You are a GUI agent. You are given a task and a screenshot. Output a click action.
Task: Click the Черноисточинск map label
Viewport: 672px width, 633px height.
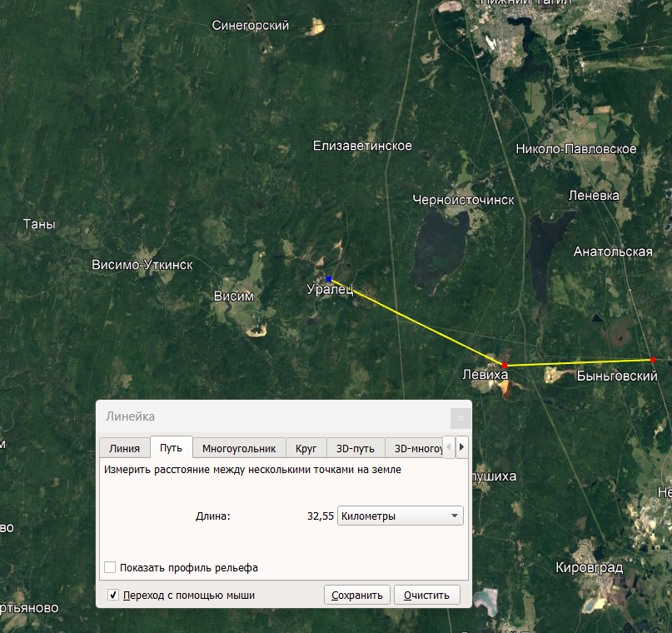tap(463, 200)
